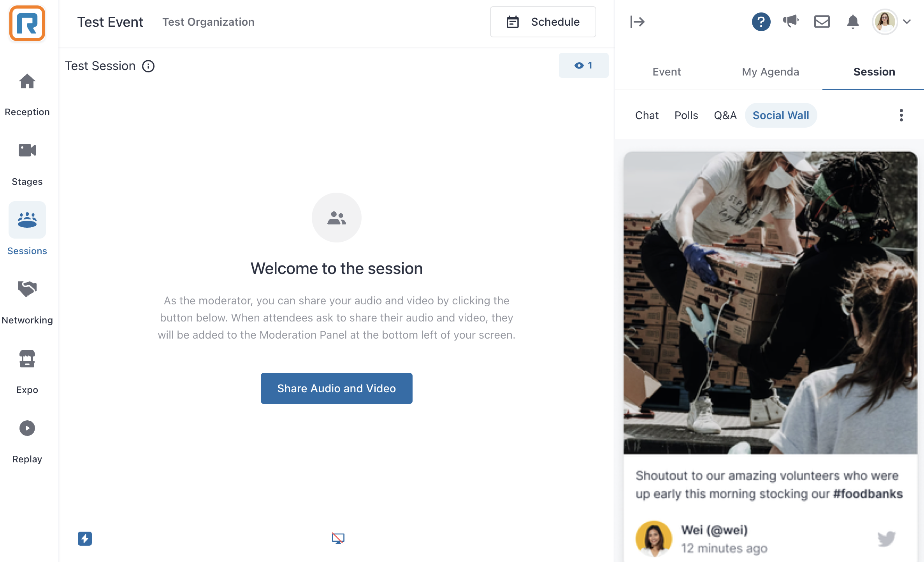Viewport: 924px width, 562px height.
Task: Go to Reception home icon
Action: coord(27,81)
